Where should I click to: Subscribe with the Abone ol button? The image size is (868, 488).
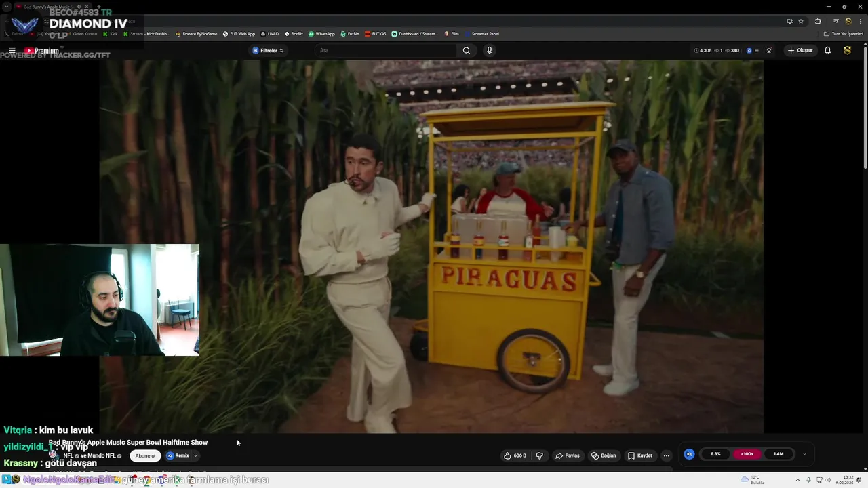(145, 455)
